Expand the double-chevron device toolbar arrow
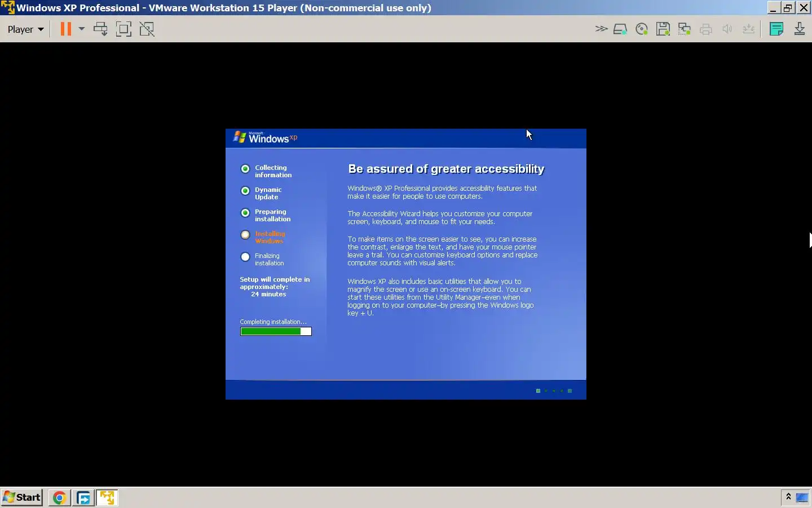 pos(601,29)
